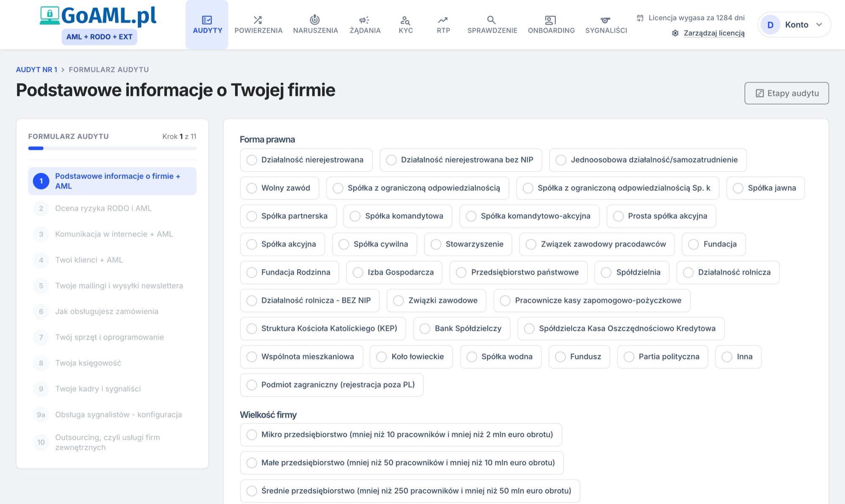
Task: Click license expiry calendar icon
Action: point(640,18)
